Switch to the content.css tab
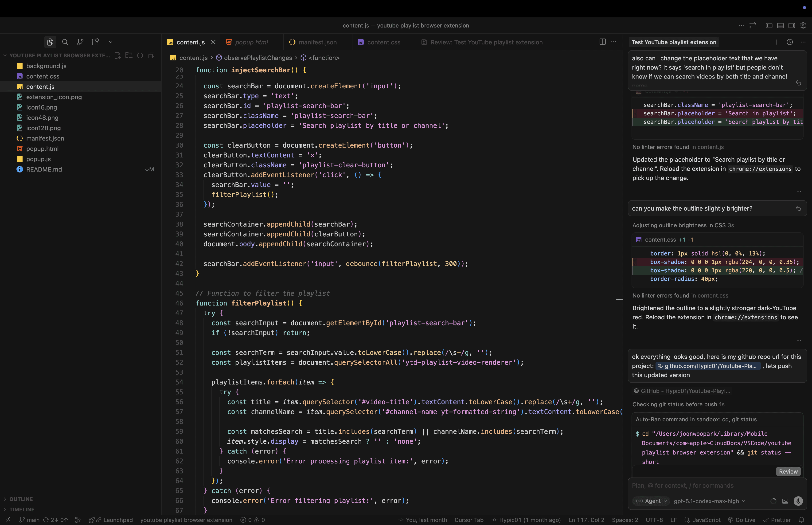This screenshot has height=525, width=812. click(383, 42)
